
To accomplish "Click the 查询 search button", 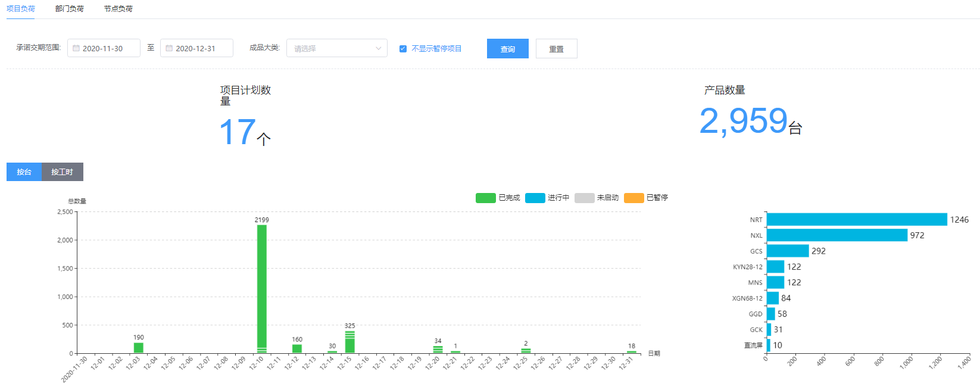I will (507, 49).
